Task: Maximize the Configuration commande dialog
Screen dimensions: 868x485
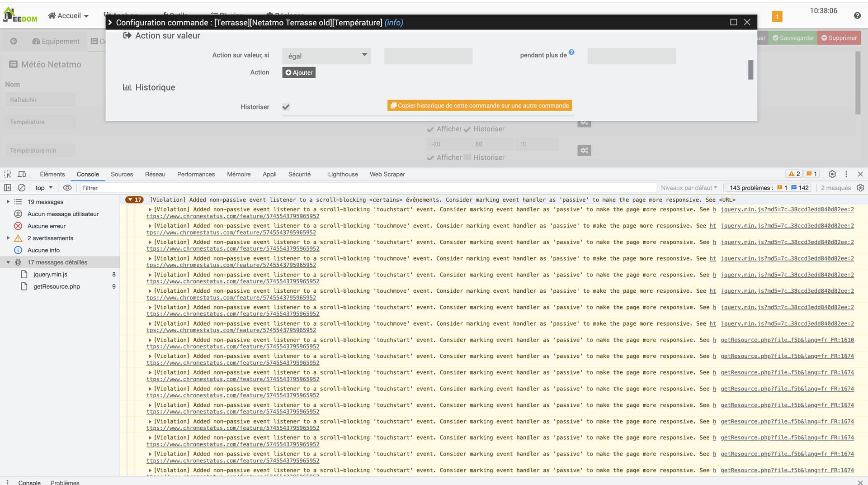Action: pyautogui.click(x=733, y=22)
